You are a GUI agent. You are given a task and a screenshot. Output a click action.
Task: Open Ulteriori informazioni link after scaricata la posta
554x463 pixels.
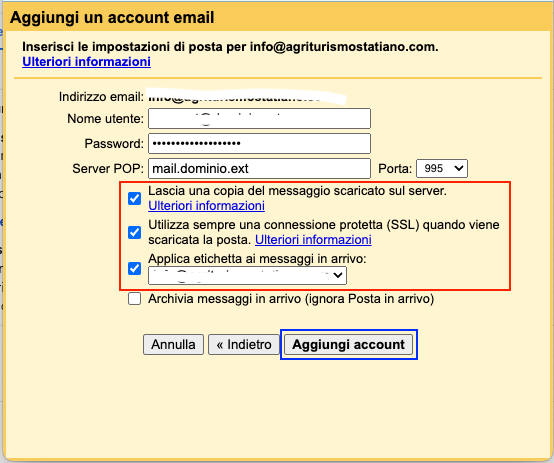313,240
